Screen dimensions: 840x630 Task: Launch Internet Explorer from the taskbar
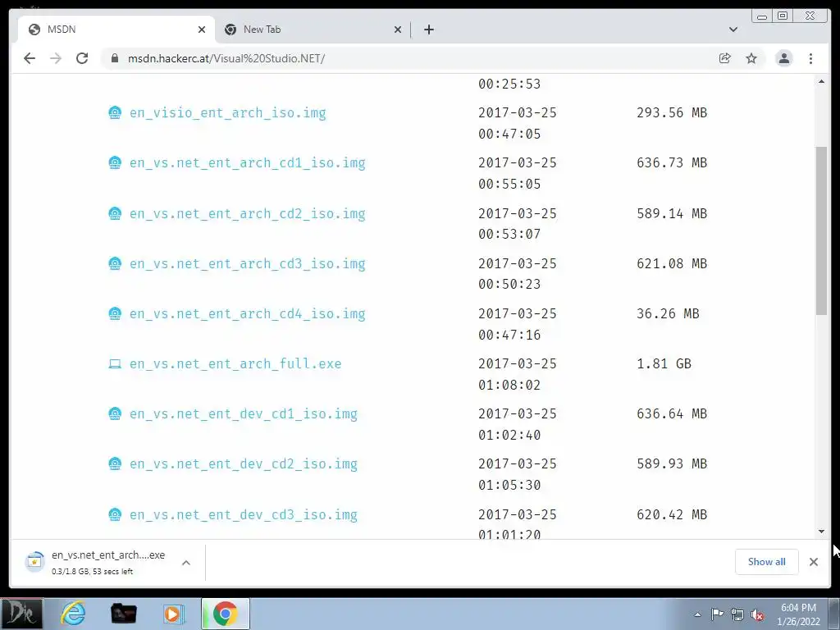click(x=73, y=614)
